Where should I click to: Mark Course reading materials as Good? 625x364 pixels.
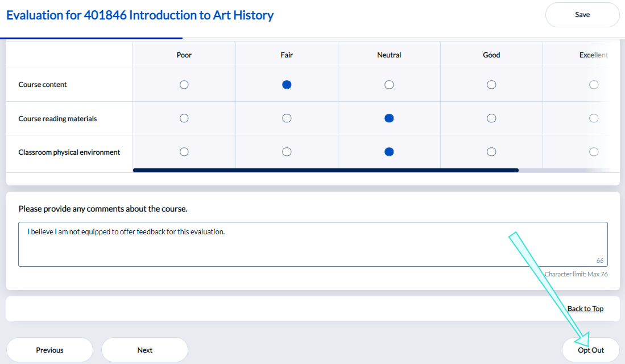click(x=491, y=118)
